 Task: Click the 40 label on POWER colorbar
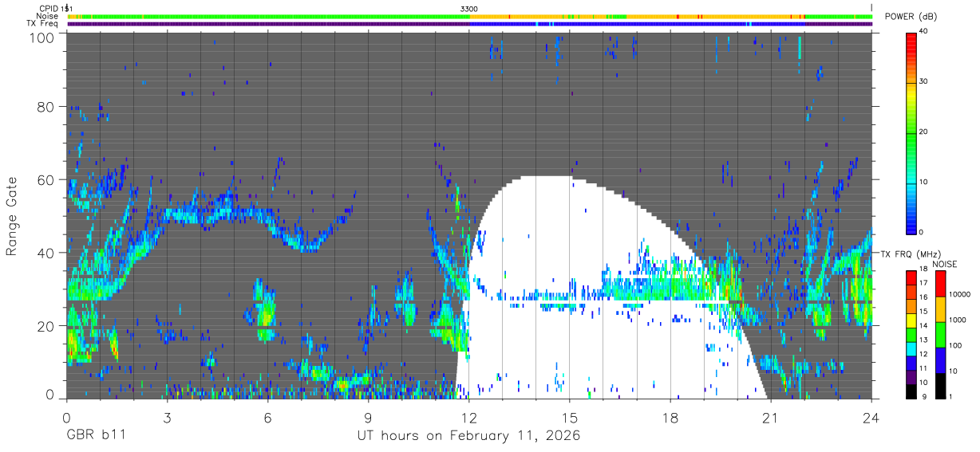point(925,32)
